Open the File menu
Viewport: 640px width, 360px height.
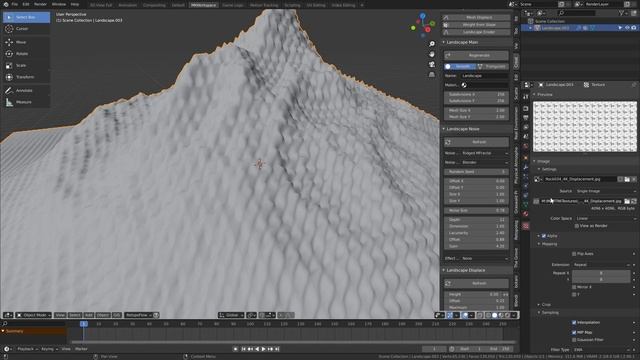pyautogui.click(x=15, y=4)
